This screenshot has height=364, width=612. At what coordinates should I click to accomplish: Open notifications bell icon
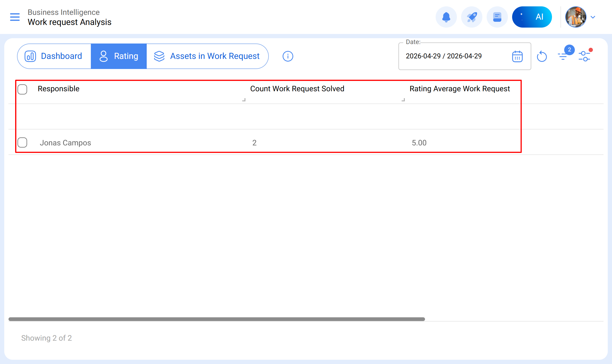(446, 17)
